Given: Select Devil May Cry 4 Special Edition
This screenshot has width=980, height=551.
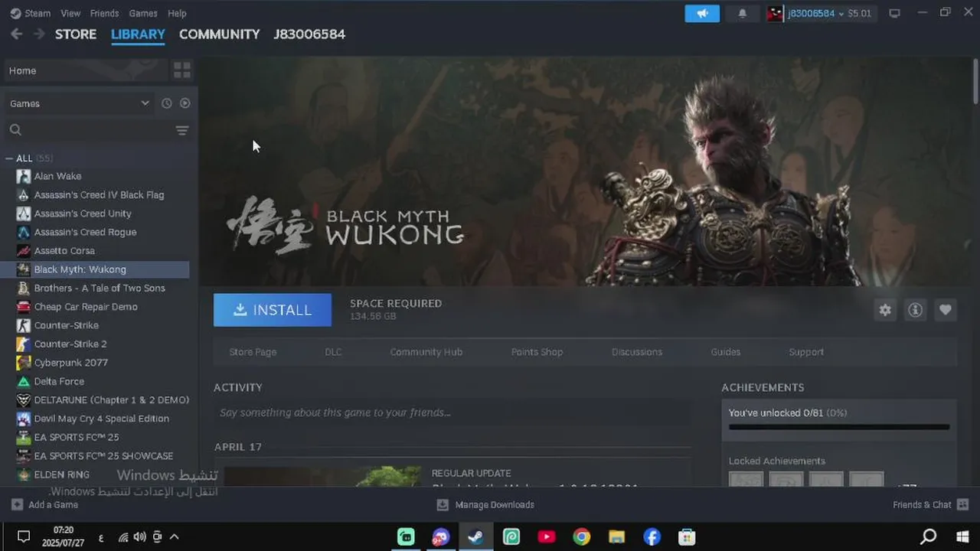Looking at the screenshot, I should (x=101, y=419).
